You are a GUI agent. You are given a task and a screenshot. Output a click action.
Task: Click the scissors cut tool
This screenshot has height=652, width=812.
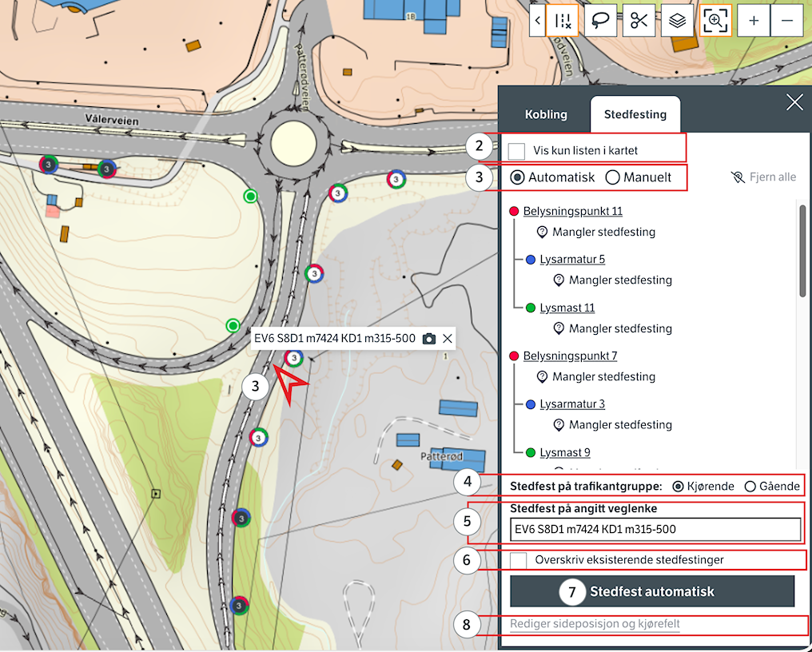point(639,22)
